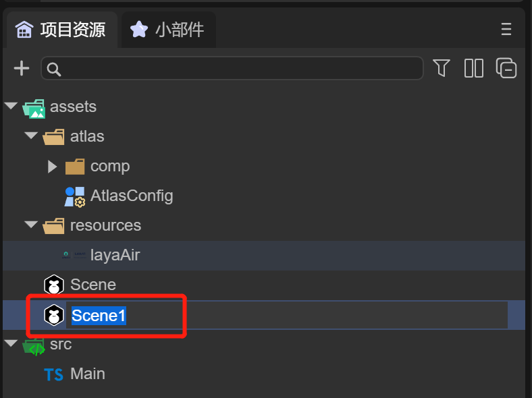Collapse the resources folder arrow
Viewport: 532px width, 398px height.
coord(31,225)
